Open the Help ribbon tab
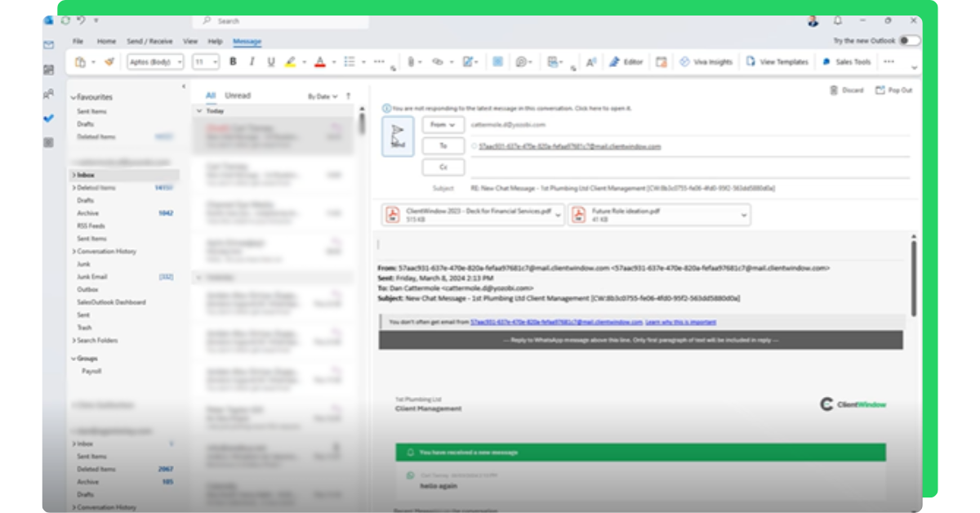This screenshot has width=980, height=513. pos(215,41)
